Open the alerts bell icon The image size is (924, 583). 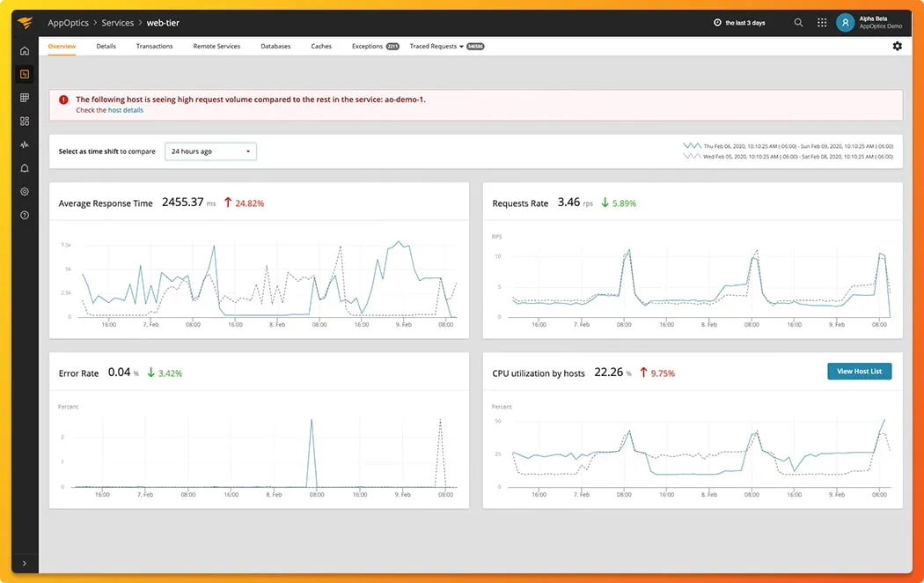pyautogui.click(x=25, y=168)
